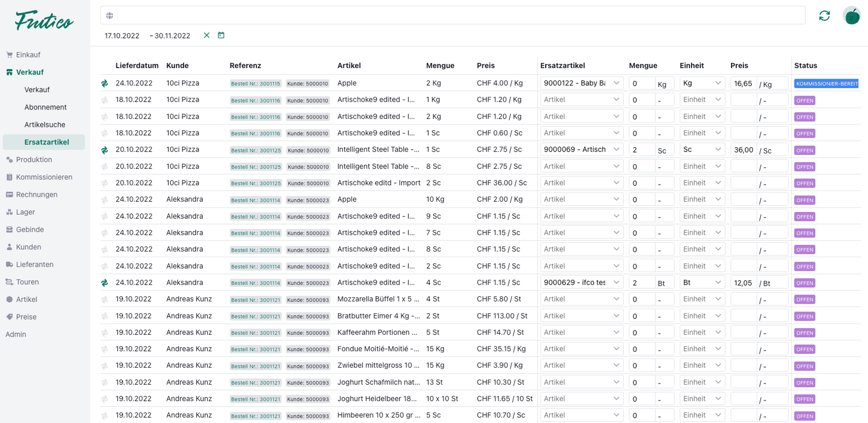Open Einkauf via shopping cart icon

click(x=10, y=55)
